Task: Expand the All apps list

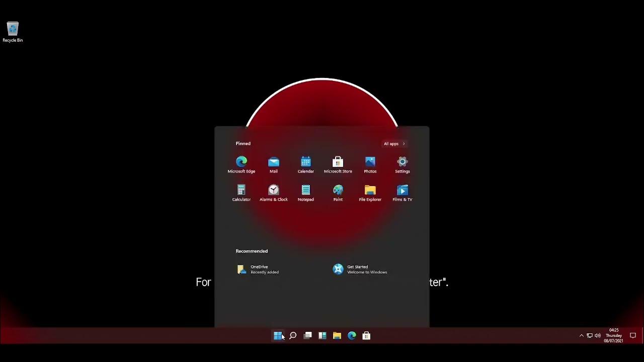Action: (394, 144)
